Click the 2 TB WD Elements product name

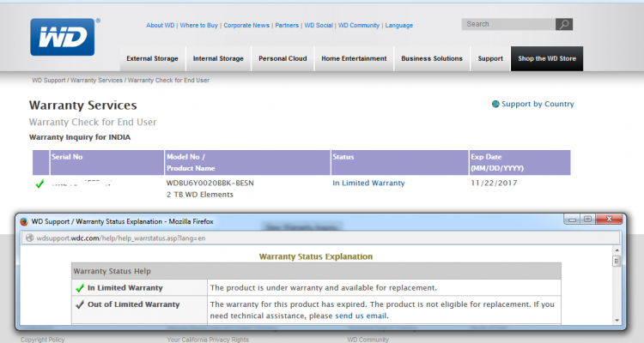199,195
